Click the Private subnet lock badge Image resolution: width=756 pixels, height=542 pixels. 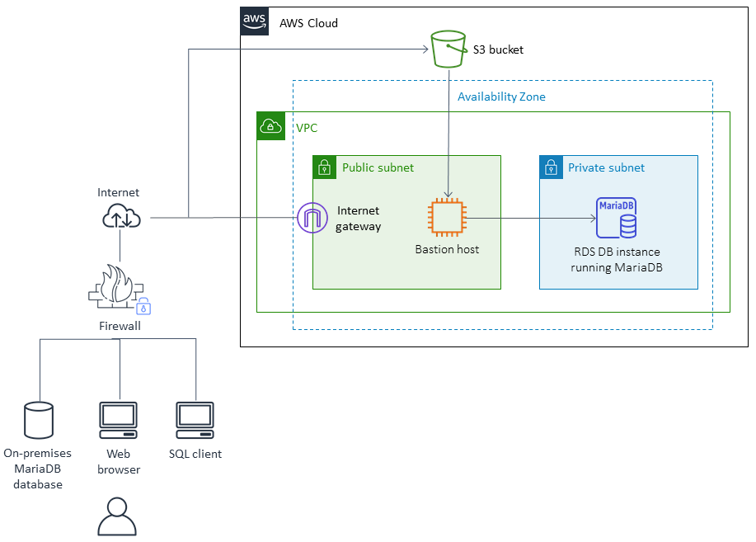550,167
